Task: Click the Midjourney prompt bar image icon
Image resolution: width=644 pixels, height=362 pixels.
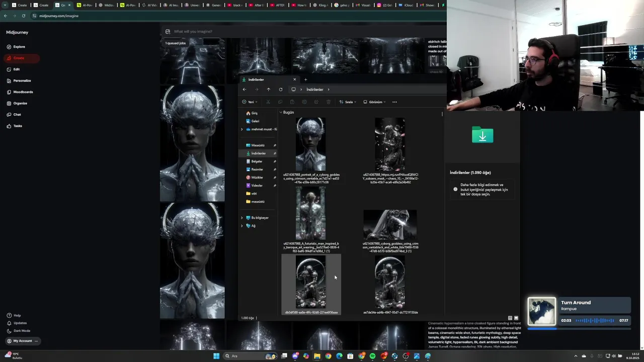Action: click(x=168, y=31)
